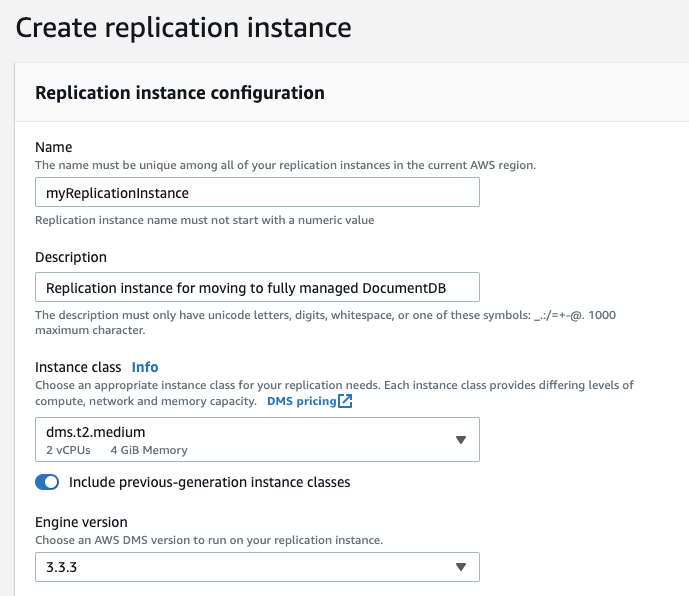Viewport: 689px width, 596px height.
Task: Click the 'must not start with a numeric value' hint
Action: (205, 220)
